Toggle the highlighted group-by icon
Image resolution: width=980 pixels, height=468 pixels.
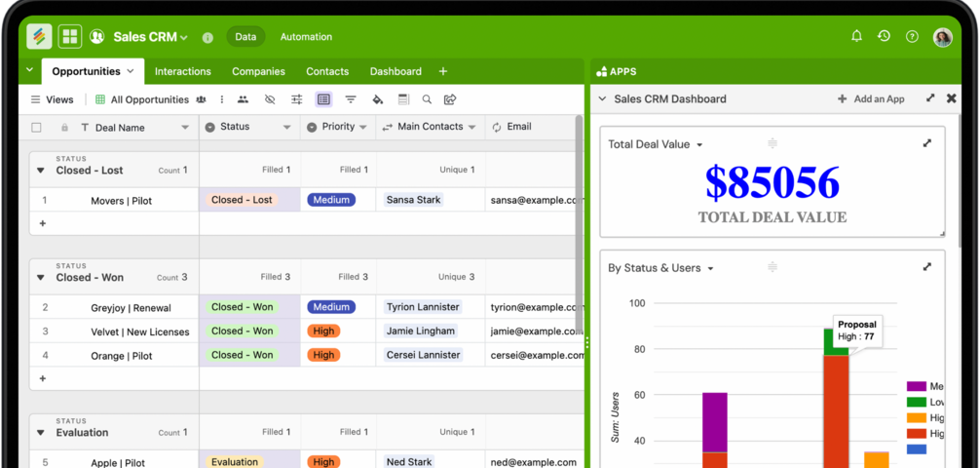[x=323, y=99]
